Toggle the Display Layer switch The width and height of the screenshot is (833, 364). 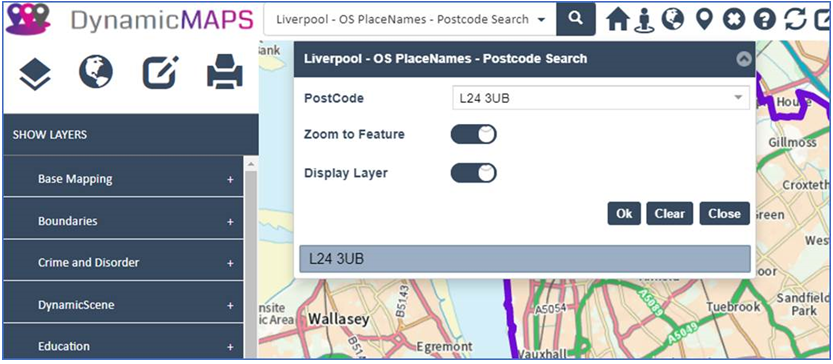pos(473,173)
